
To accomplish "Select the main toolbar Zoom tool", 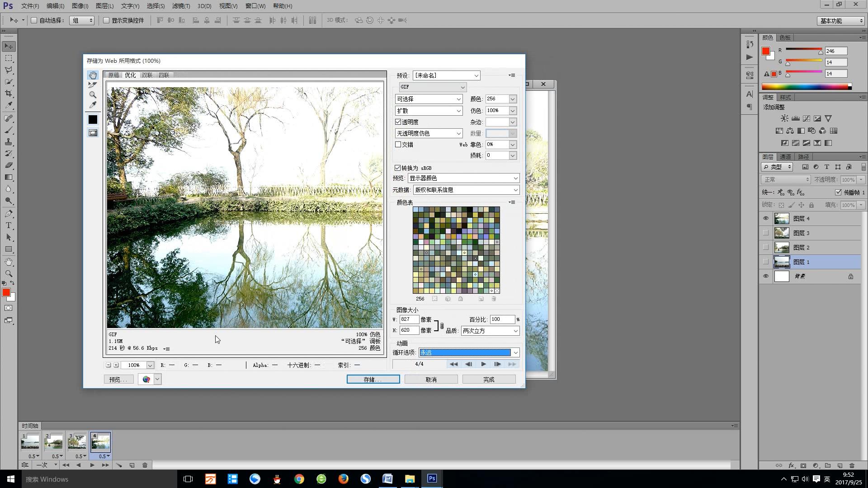I will [9, 274].
